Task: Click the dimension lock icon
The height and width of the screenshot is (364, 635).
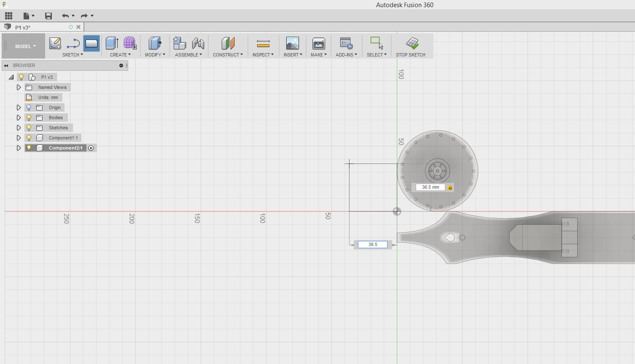Action: [x=450, y=187]
